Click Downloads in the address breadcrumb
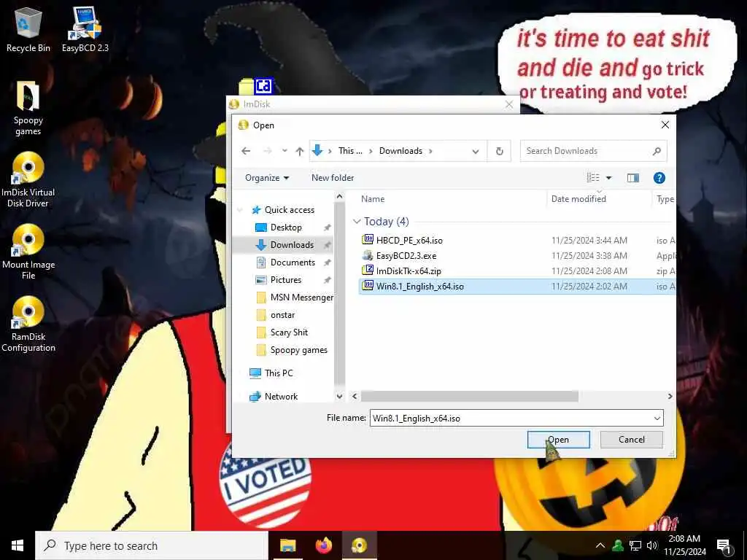The image size is (747, 560). point(400,151)
